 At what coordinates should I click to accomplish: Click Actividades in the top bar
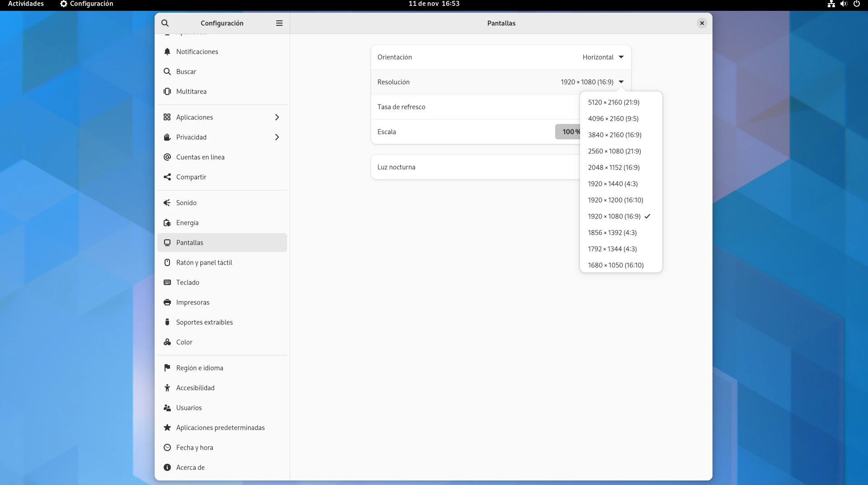(x=26, y=4)
